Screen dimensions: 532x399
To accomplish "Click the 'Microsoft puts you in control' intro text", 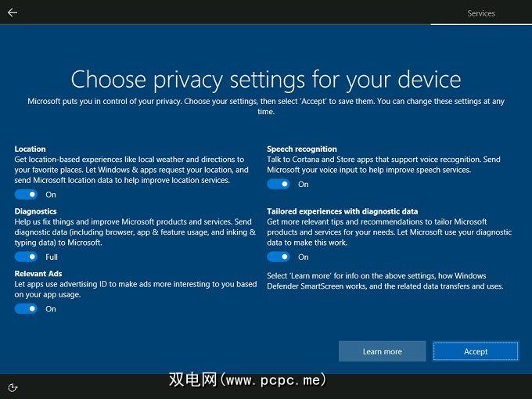I will (266, 106).
